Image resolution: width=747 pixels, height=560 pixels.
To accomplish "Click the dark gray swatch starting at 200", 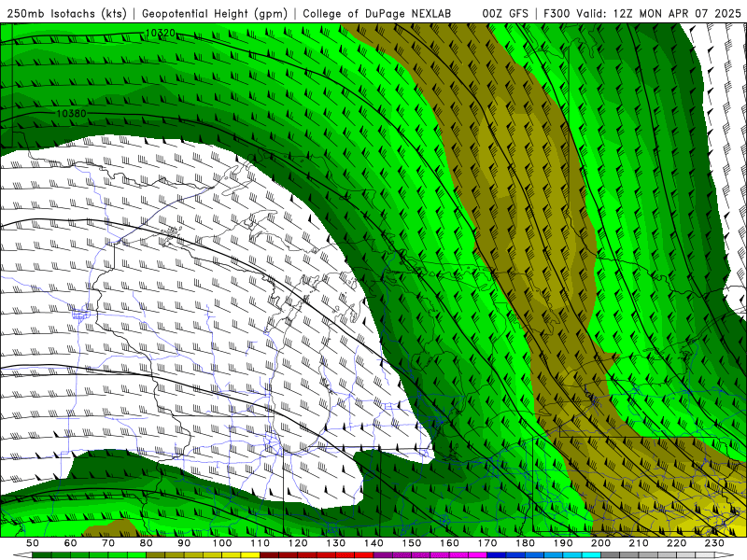I will click(x=611, y=555).
